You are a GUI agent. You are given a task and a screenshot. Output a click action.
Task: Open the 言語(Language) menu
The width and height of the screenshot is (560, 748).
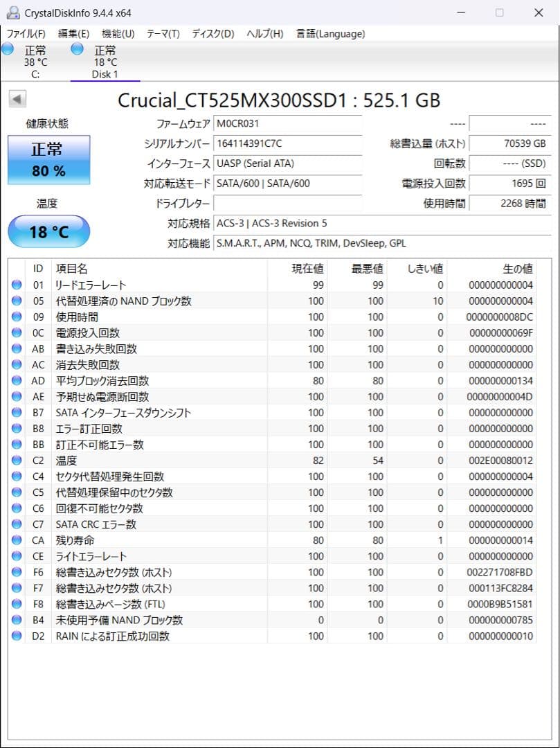tap(331, 34)
